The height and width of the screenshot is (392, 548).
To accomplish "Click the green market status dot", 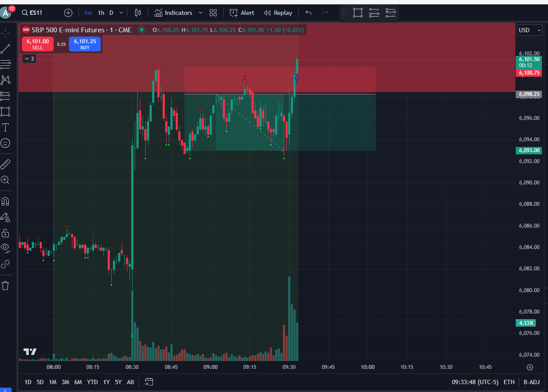I will coord(141,30).
